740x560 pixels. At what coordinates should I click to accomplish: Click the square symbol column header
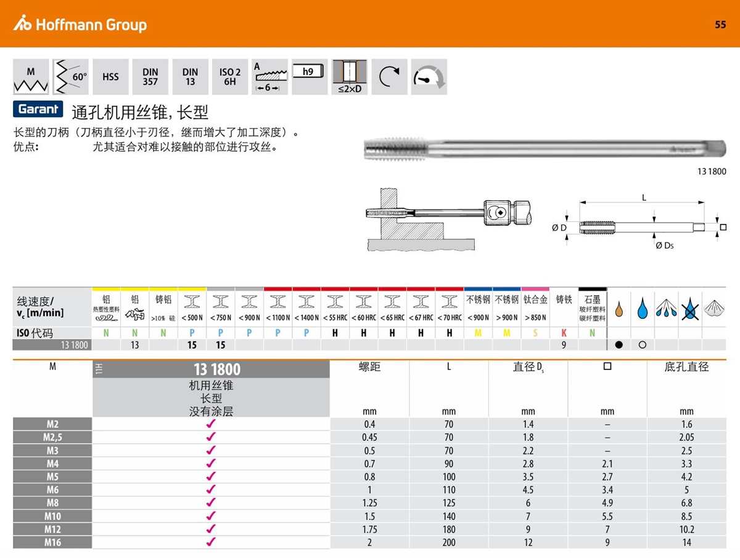click(x=607, y=366)
